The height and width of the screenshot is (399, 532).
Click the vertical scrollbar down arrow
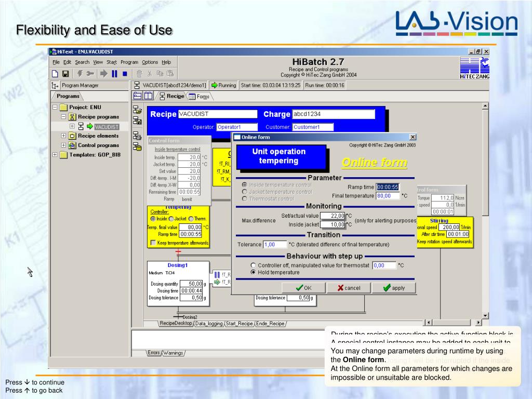pos(485,315)
